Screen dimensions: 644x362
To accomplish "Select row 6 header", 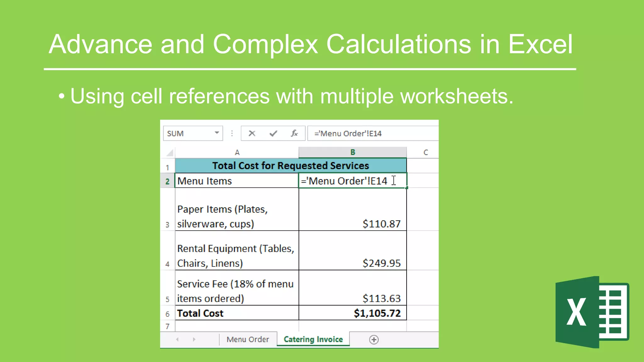I will (168, 313).
